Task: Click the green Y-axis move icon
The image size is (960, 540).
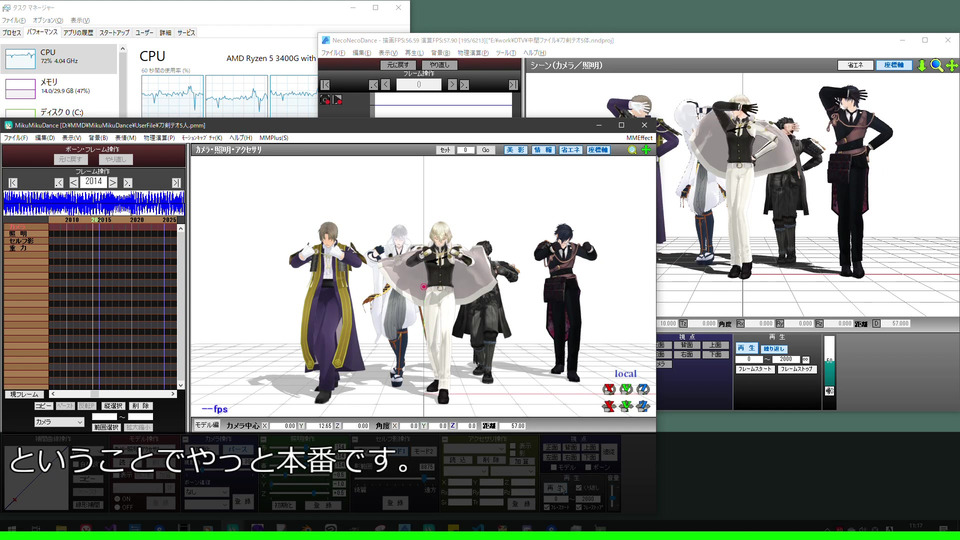Action: (x=626, y=405)
